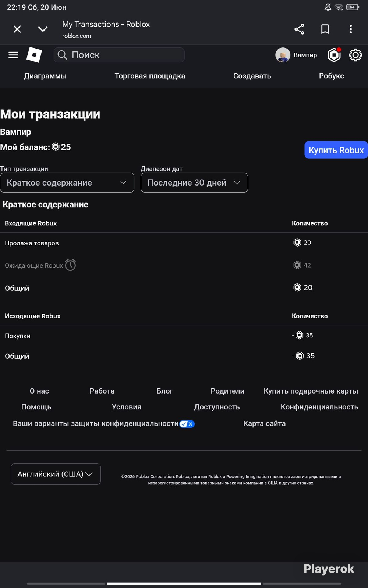Open the Последние 30 дней date dropdown
The height and width of the screenshot is (588, 368).
(194, 183)
